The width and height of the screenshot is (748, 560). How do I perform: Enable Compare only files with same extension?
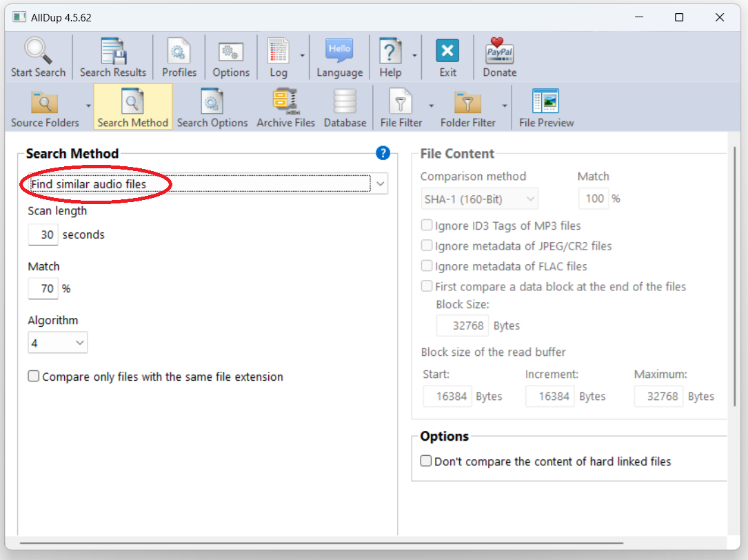[33, 376]
